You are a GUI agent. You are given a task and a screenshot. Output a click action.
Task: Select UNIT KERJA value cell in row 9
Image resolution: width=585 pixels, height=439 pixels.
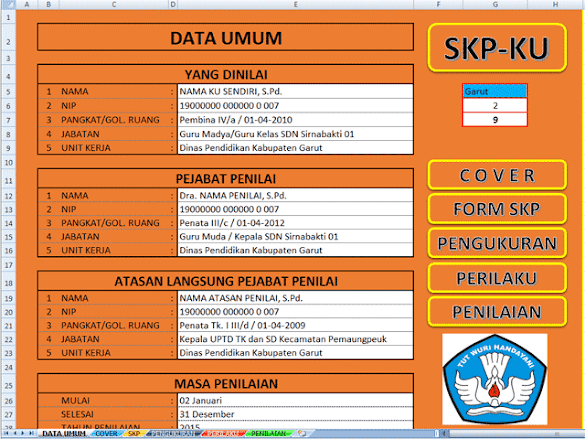295,148
